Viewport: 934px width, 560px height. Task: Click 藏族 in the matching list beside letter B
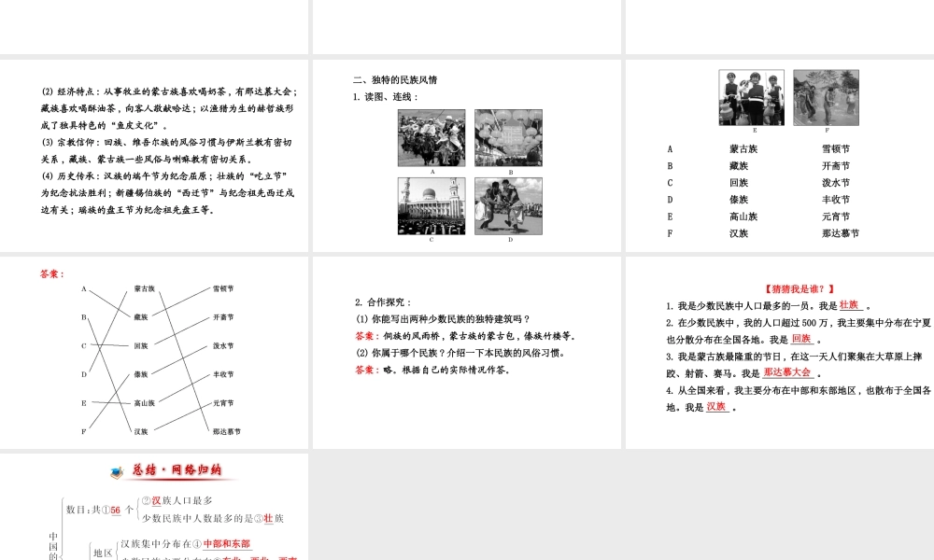point(739,165)
